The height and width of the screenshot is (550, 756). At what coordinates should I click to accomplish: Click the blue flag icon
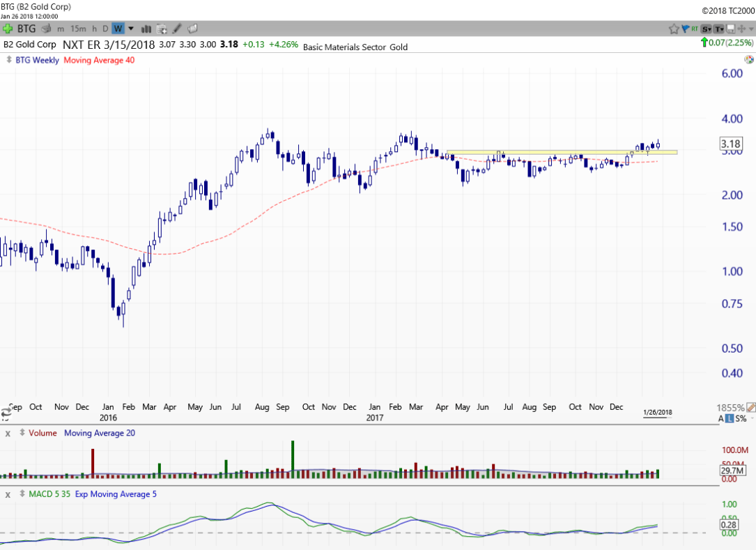coord(685,29)
